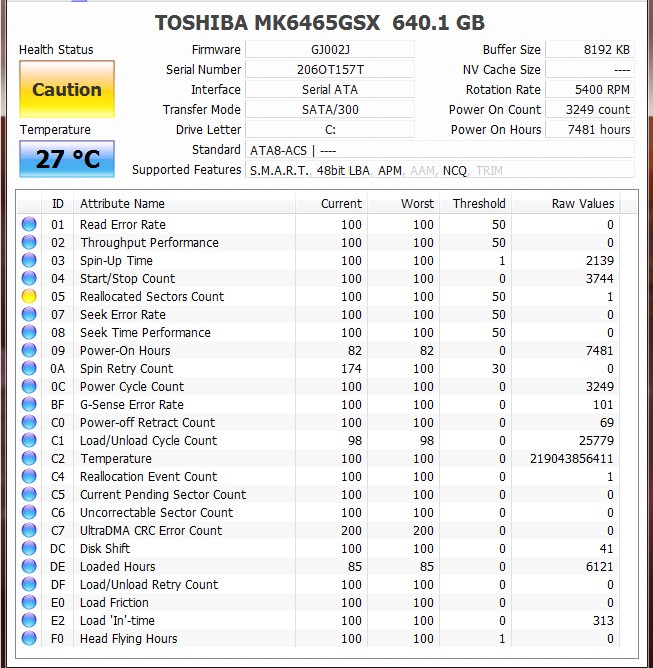Click the blue status icon for Seek Error Rate

(29, 314)
